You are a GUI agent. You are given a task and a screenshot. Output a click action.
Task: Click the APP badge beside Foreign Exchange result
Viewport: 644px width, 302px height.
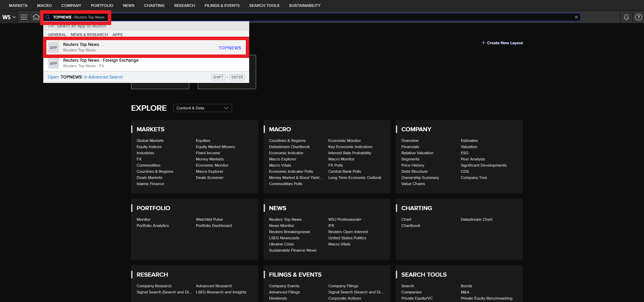[54, 63]
